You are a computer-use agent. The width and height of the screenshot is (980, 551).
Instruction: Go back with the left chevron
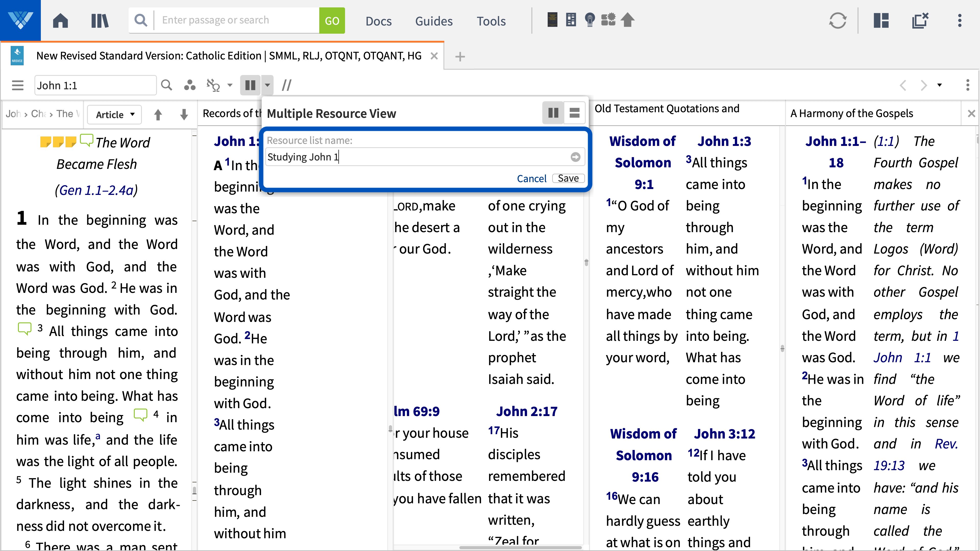click(903, 85)
